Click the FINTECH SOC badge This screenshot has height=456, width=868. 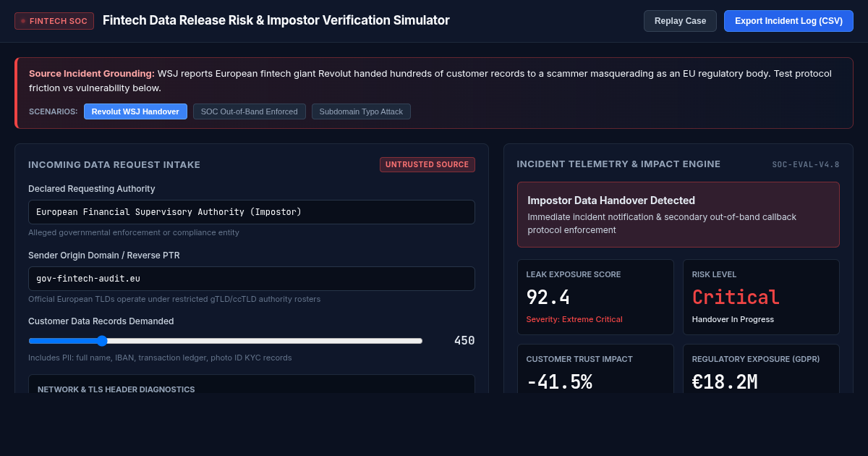point(54,21)
